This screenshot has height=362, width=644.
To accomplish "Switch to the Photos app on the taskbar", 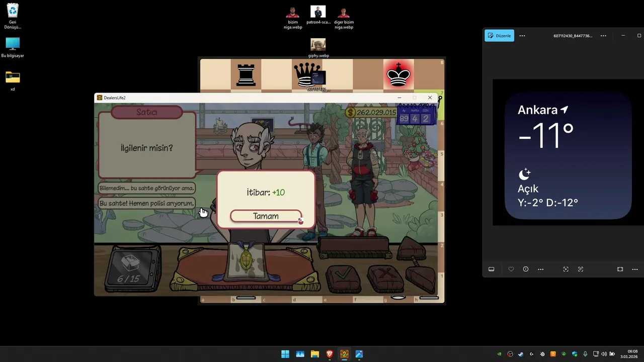I will pyautogui.click(x=359, y=354).
